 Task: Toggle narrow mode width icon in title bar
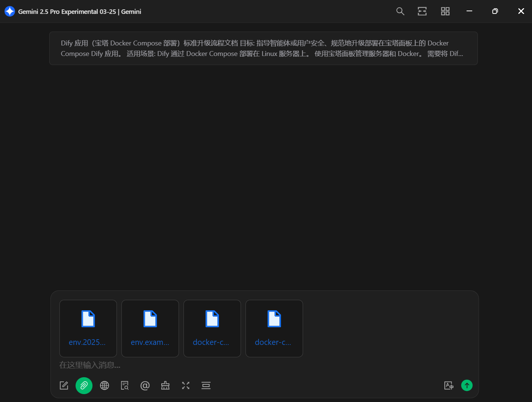[x=422, y=11]
